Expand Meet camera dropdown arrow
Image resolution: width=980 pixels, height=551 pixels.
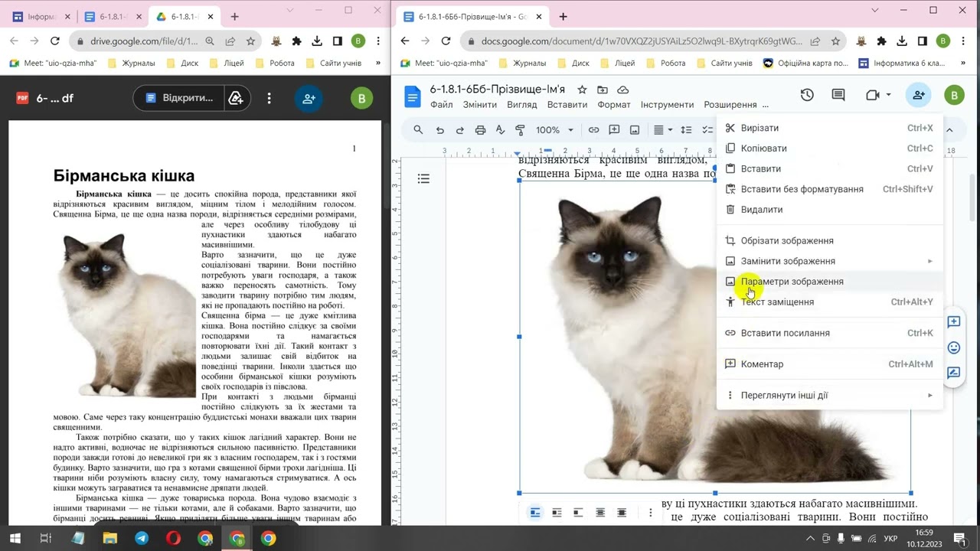(888, 95)
